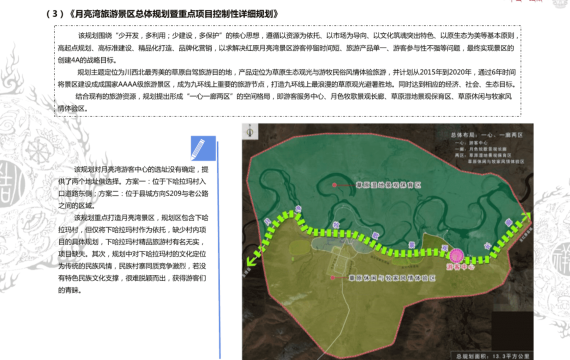The height and width of the screenshot is (360, 570).
Task: Click the line 情体验区 ending the dashed box
Action: (x=73, y=108)
